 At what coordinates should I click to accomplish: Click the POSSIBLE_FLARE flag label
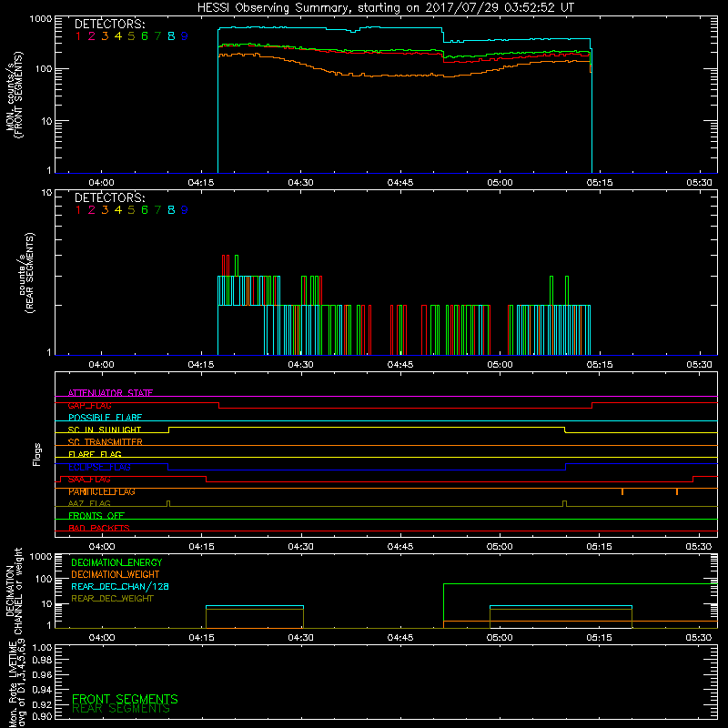point(105,418)
